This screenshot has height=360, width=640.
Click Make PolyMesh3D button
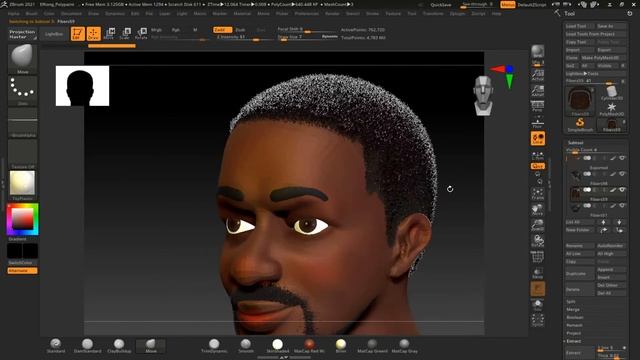click(603, 58)
